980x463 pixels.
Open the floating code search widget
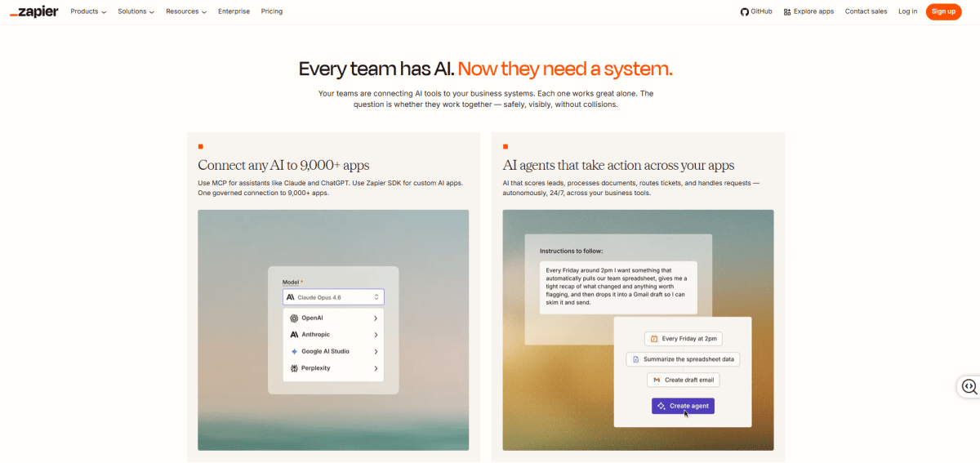[x=969, y=386]
